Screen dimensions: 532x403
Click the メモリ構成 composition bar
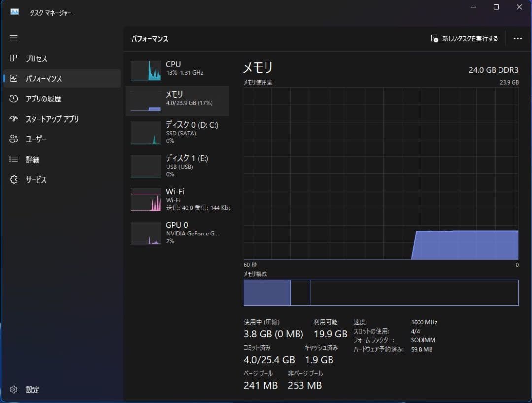381,293
